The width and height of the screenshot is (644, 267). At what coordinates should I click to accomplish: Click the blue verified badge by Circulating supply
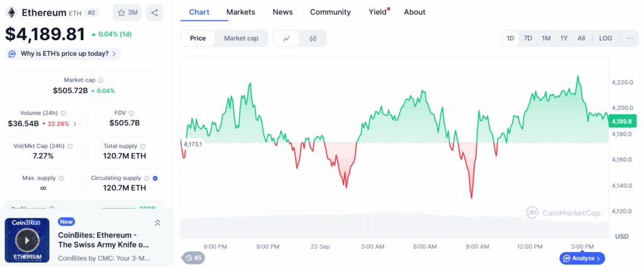(x=155, y=178)
